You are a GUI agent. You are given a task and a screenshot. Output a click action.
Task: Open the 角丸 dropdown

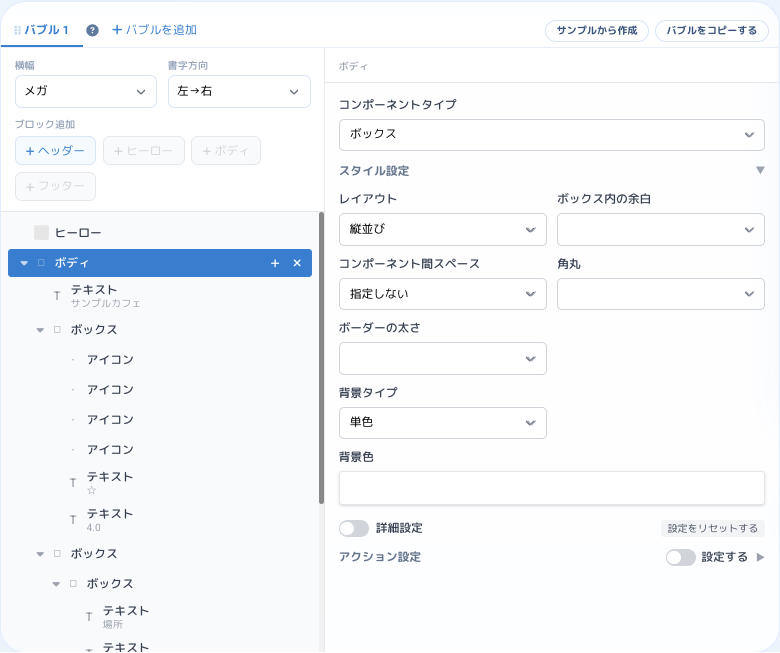[x=661, y=294]
